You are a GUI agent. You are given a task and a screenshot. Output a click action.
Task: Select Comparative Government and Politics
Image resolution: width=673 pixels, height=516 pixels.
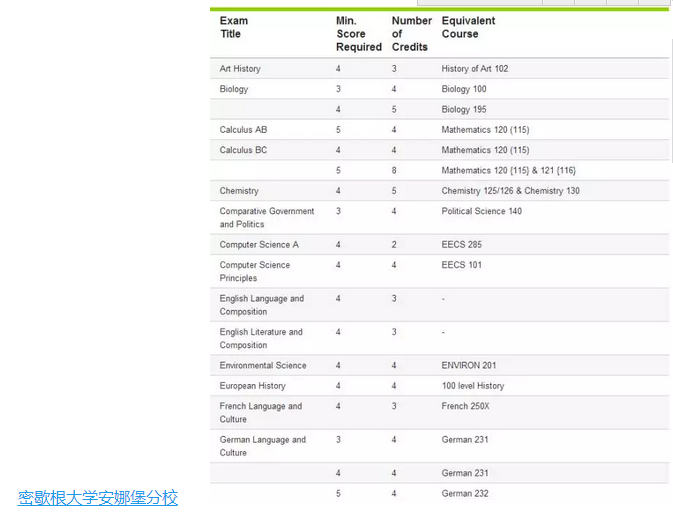coord(267,218)
